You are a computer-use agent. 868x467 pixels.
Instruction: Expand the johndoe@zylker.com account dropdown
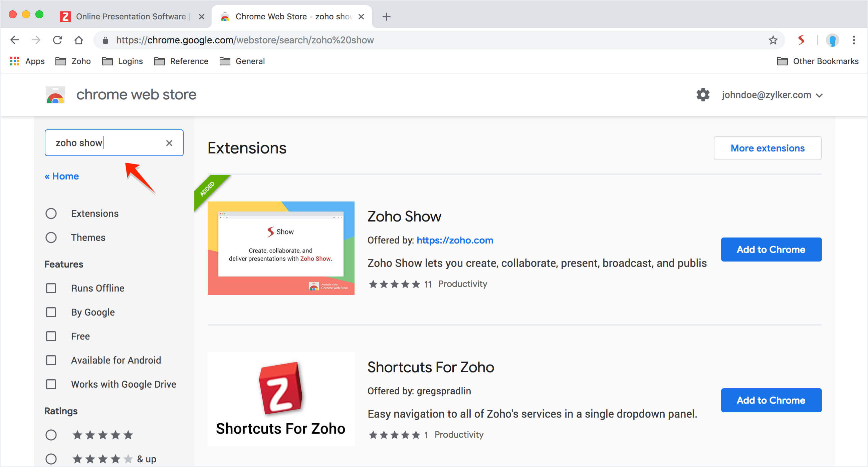pyautogui.click(x=772, y=95)
